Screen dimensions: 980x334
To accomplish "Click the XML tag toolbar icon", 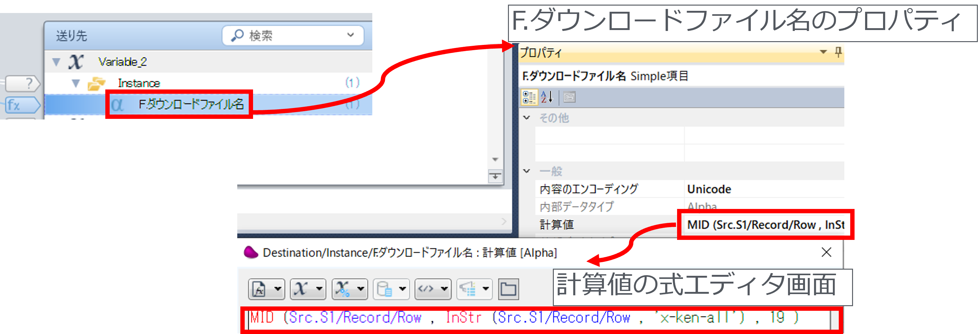I will [x=426, y=289].
